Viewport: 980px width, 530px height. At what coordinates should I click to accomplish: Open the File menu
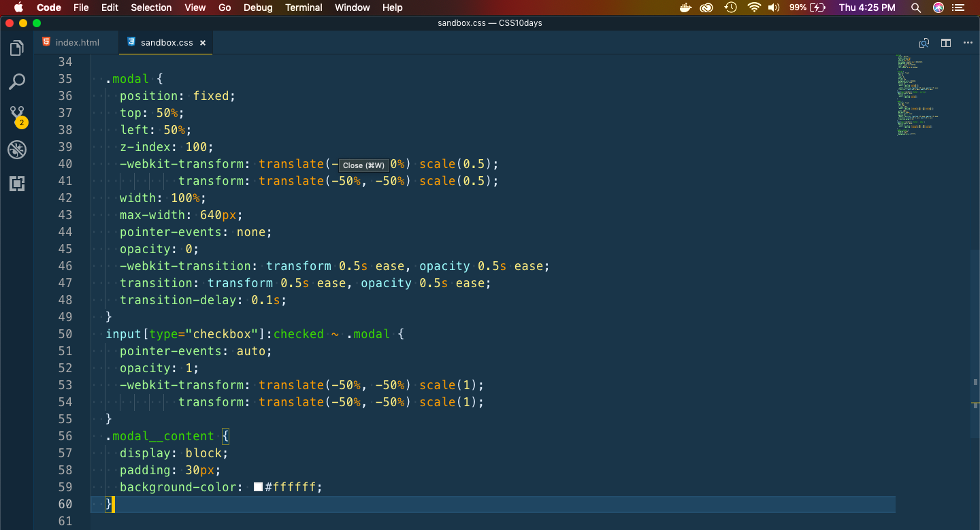[81, 7]
